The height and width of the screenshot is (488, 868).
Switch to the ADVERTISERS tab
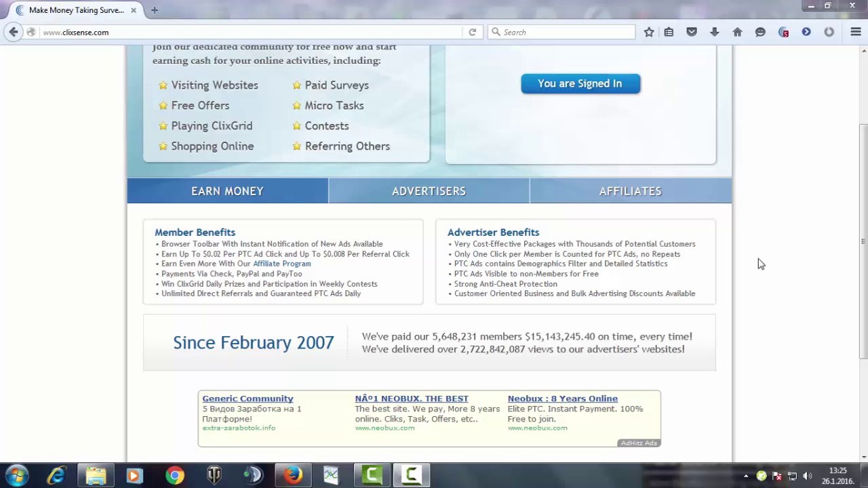pyautogui.click(x=429, y=191)
